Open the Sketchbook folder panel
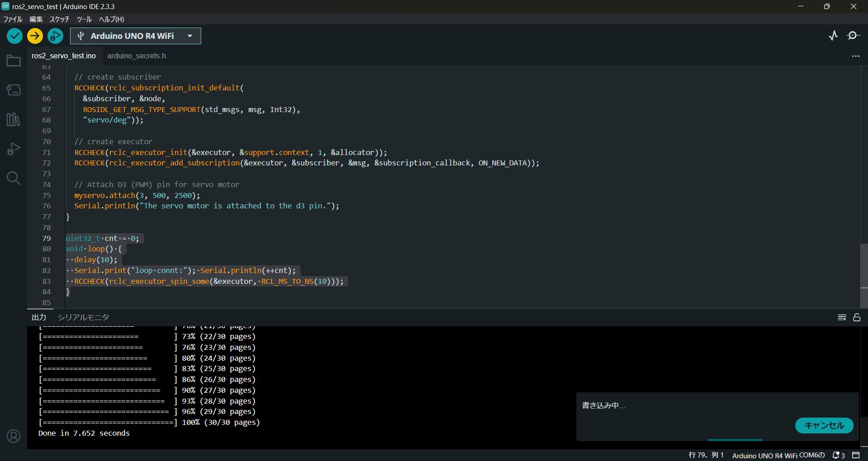The height and width of the screenshot is (461, 868). (14, 61)
